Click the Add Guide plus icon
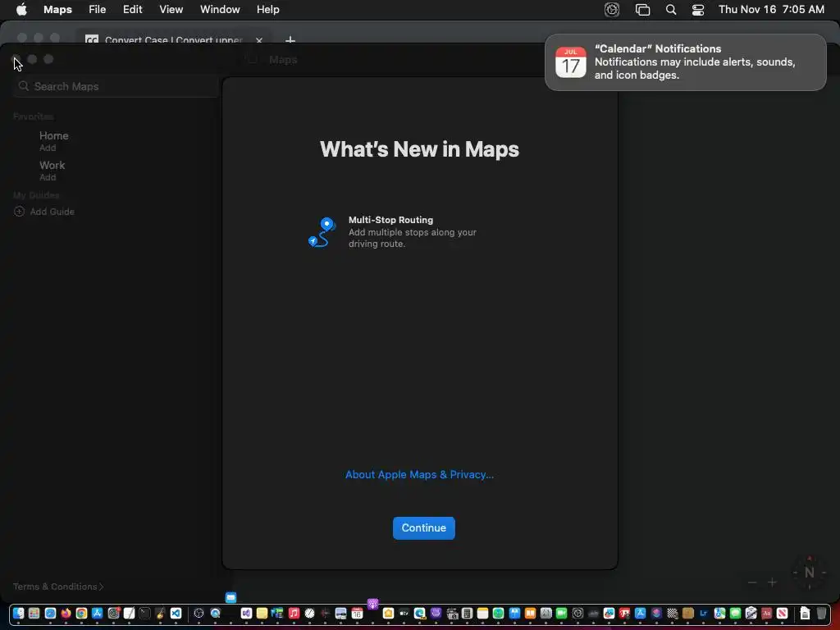The width and height of the screenshot is (840, 630). tap(20, 212)
